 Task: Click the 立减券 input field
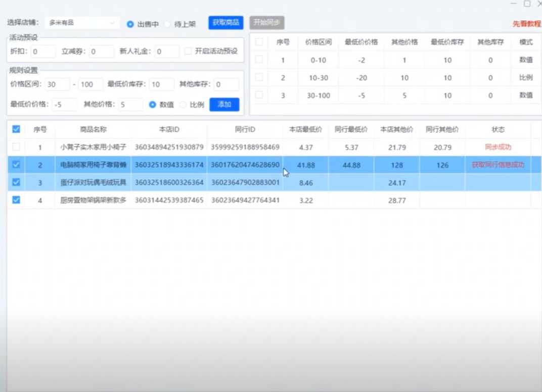point(102,52)
